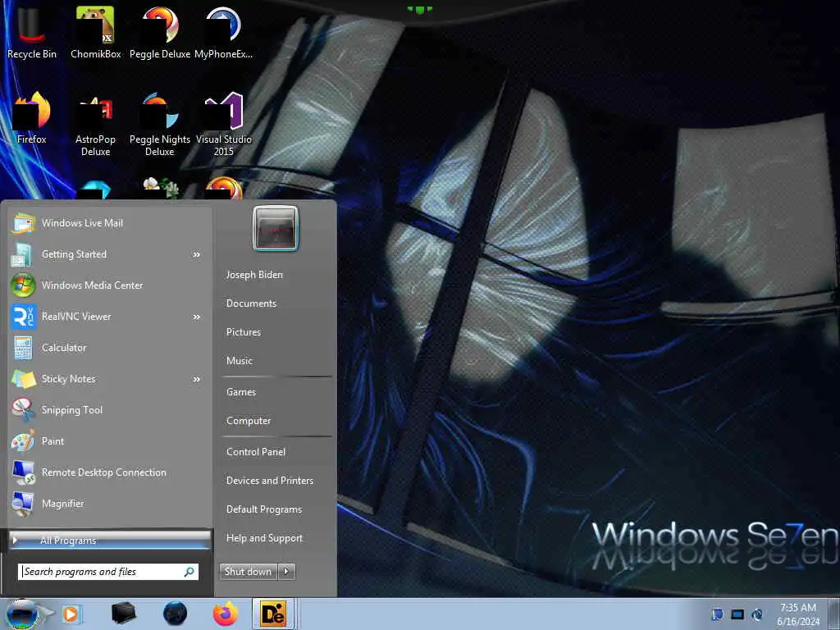Click the De application taskbar button
Viewport: 840px width, 630px height.
click(x=273, y=614)
